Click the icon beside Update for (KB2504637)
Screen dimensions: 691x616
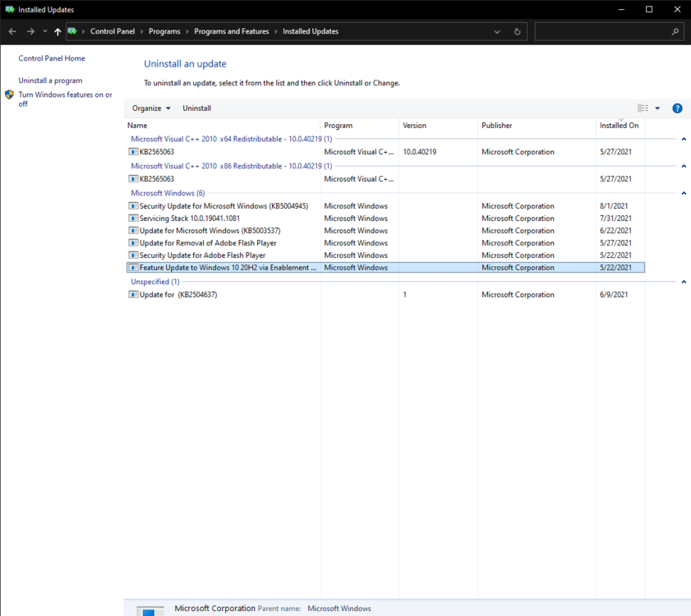[133, 295]
